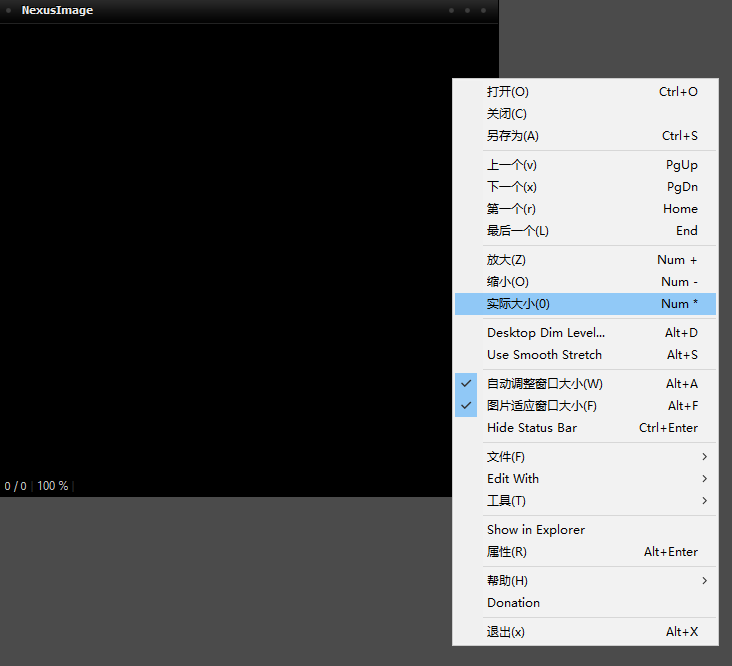Screen dimensions: 732x666
Task: Open the Donation link
Action: coord(513,603)
